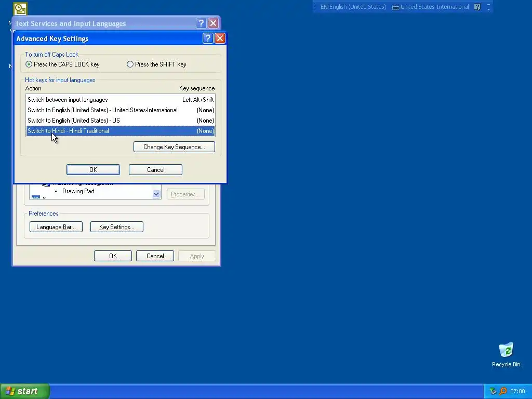
Task: Click Cancel in Text Services window
Action: tap(155, 256)
